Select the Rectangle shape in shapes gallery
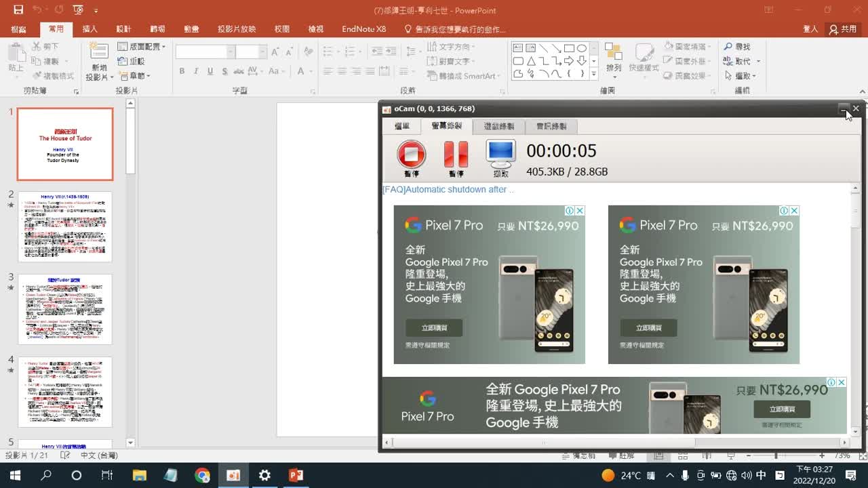This screenshot has width=868, height=488. tap(569, 48)
